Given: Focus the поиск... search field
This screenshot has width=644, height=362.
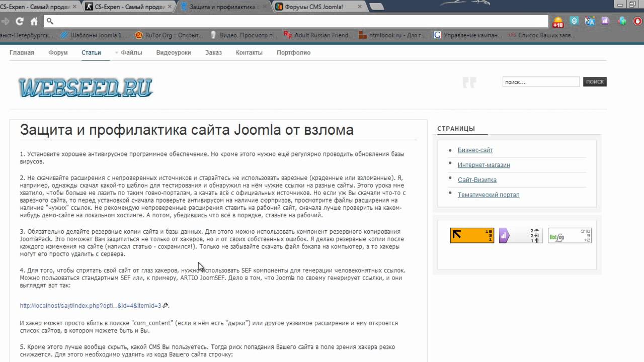Looking at the screenshot, I should click(541, 81).
